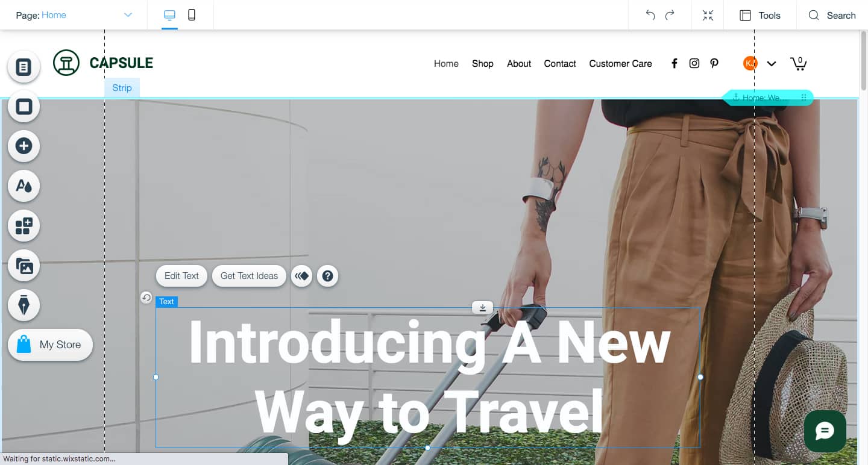Open the Background panel icon
The height and width of the screenshot is (465, 868).
[24, 107]
